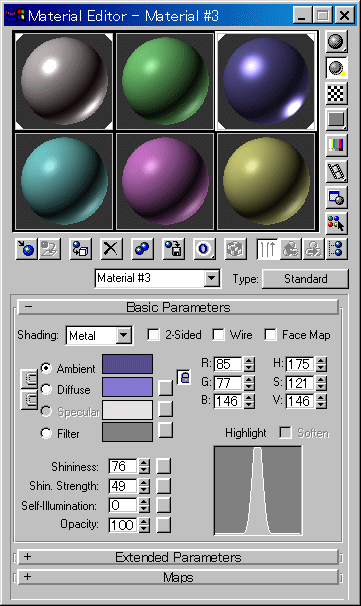
Task: Select the magenta sphere material slot
Action: tap(165, 182)
